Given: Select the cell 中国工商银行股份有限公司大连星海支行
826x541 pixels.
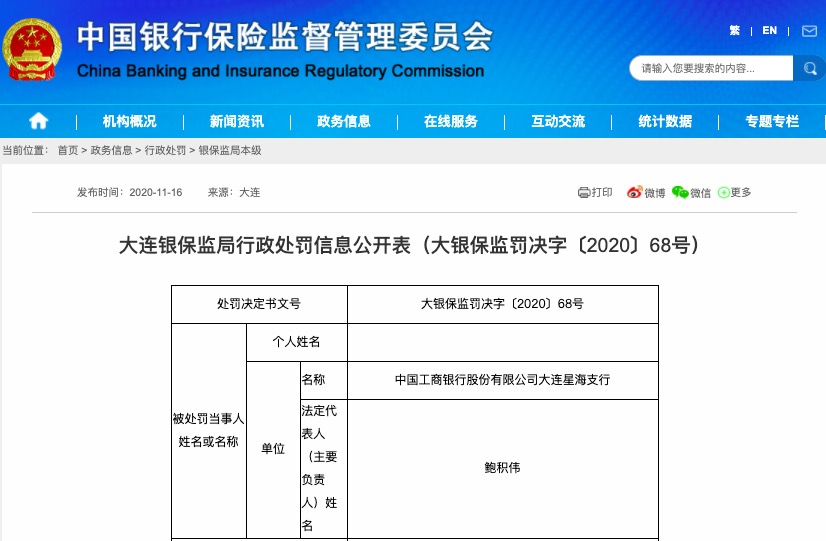Looking at the screenshot, I should pos(503,380).
